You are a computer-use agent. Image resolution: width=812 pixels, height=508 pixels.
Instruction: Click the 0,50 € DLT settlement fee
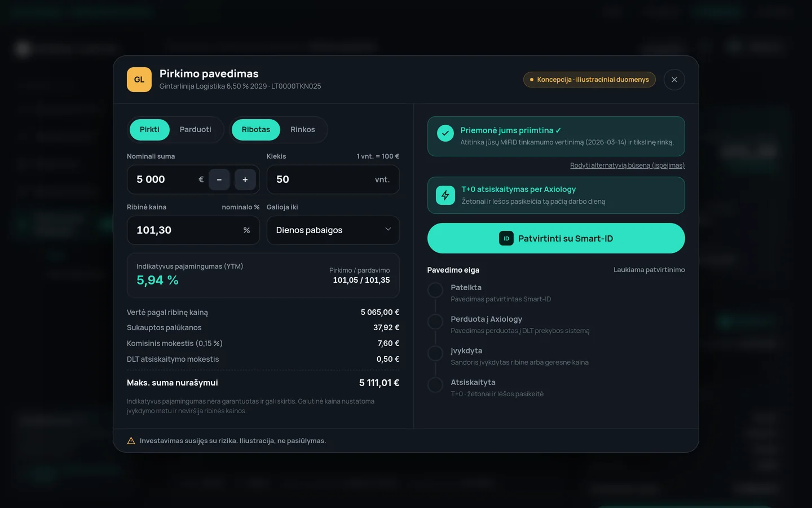[388, 359]
